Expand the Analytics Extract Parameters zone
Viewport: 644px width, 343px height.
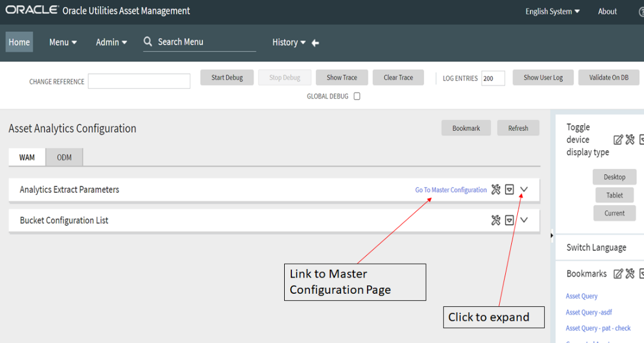click(524, 189)
